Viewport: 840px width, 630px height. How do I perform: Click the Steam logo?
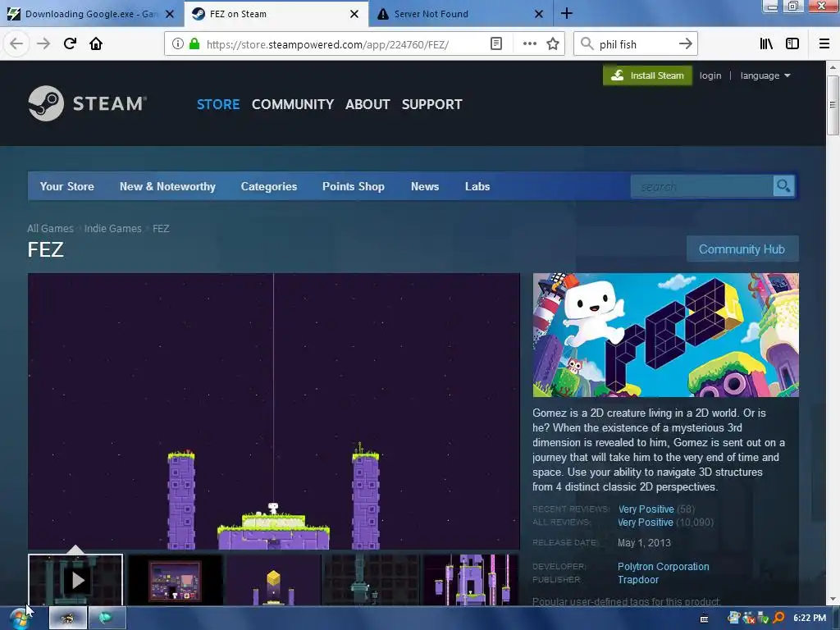pyautogui.click(x=87, y=103)
